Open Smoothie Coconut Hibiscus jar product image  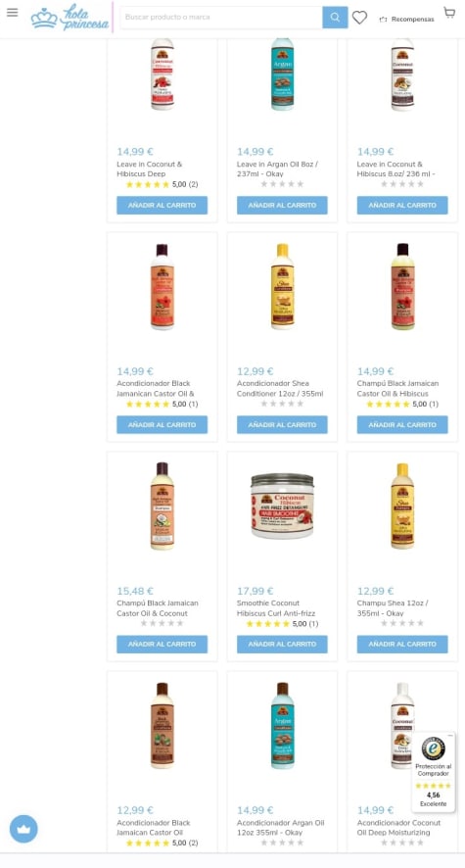point(282,506)
